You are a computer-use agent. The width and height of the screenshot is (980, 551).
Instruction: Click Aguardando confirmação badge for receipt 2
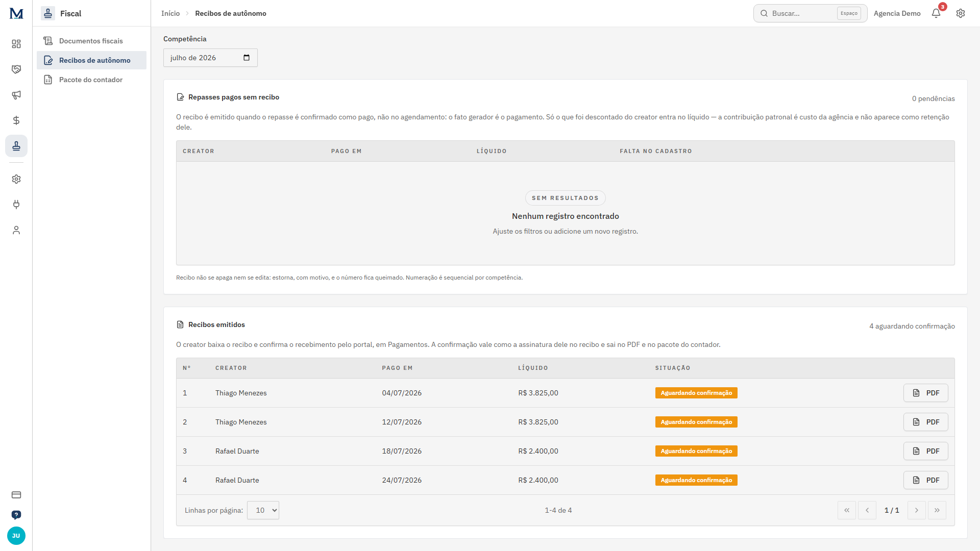(x=696, y=422)
